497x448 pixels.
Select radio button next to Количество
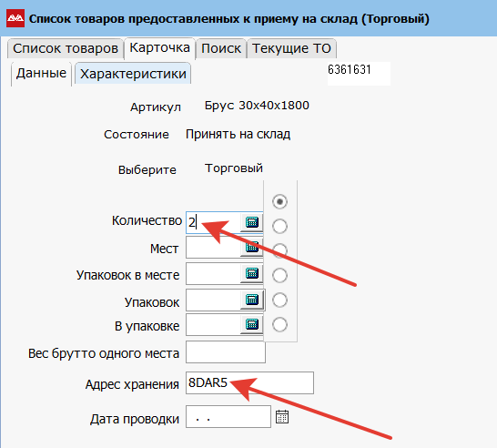[x=279, y=226]
